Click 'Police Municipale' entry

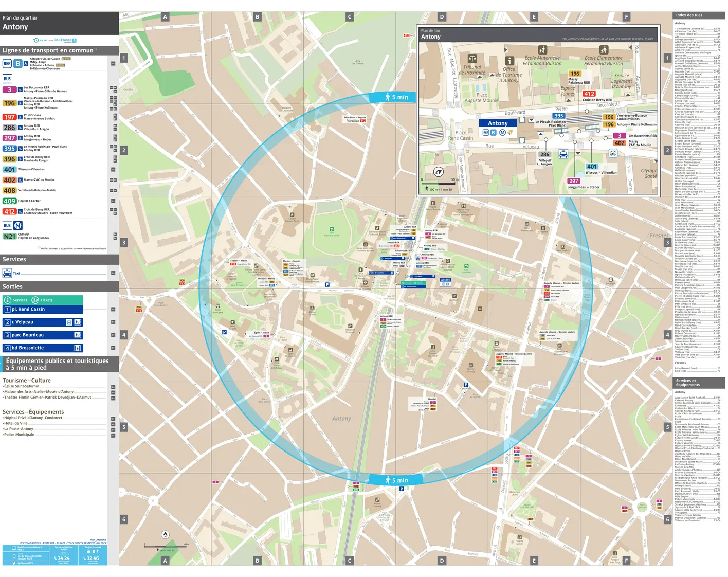click(x=19, y=435)
